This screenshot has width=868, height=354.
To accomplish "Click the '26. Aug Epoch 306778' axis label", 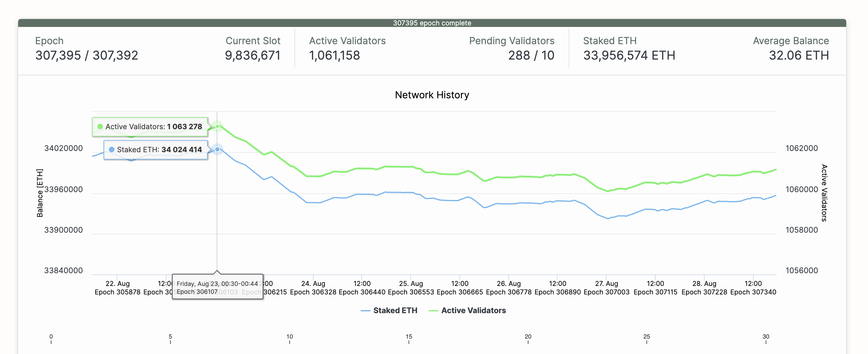I will 508,288.
